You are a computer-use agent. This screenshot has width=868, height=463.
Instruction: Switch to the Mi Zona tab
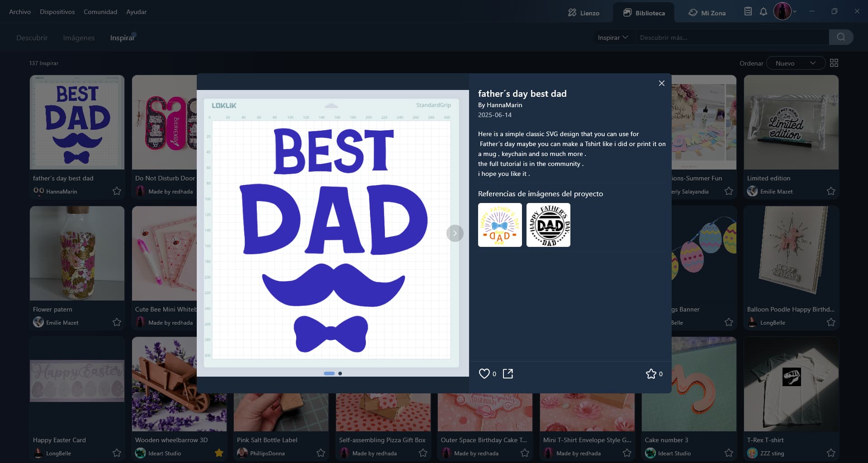[x=707, y=13]
